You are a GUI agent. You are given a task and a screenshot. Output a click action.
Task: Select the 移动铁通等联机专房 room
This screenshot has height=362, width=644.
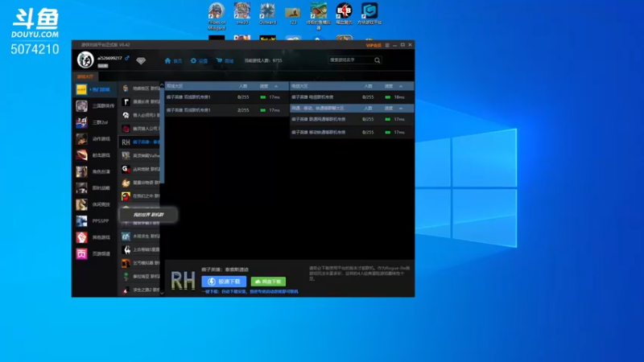352,132
